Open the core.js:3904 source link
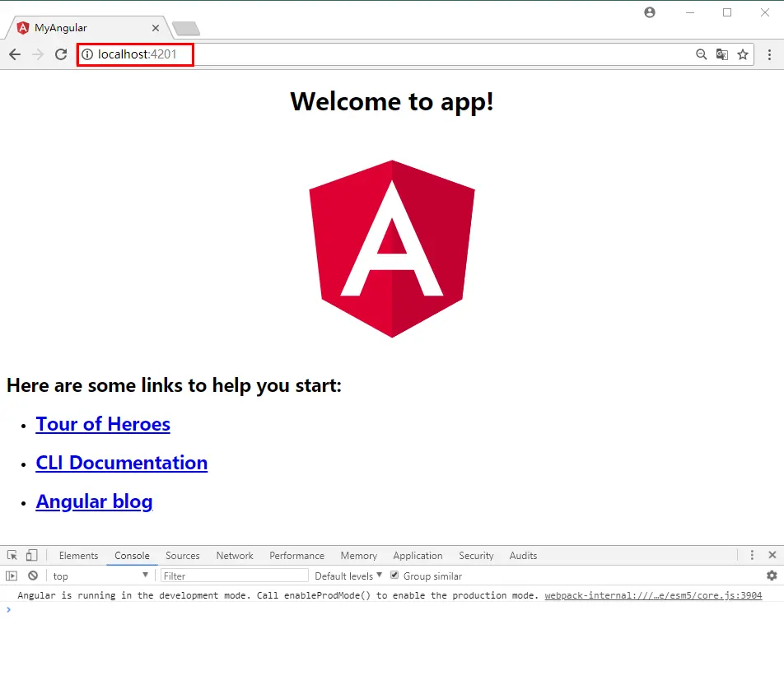784x676 pixels. point(653,595)
